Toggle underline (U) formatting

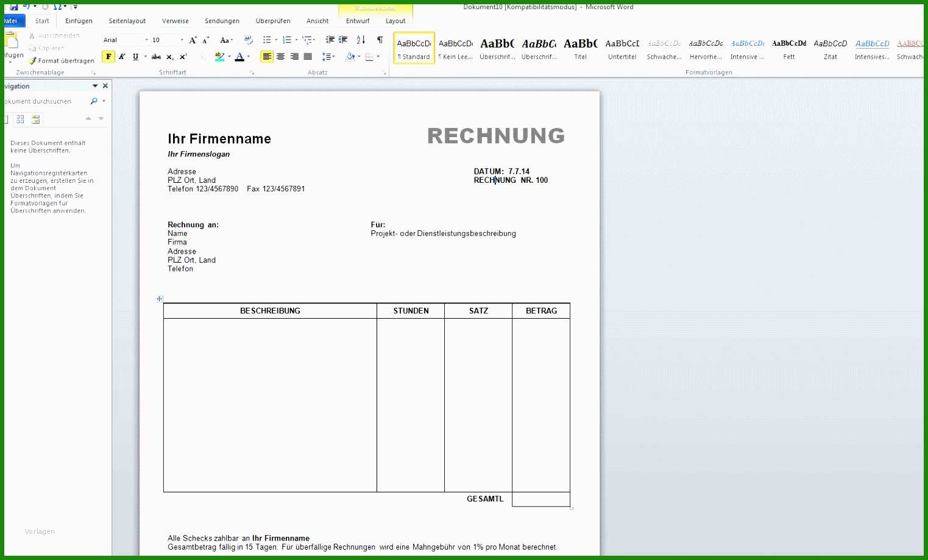(135, 57)
